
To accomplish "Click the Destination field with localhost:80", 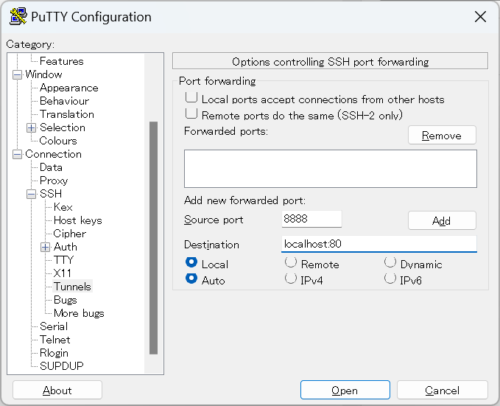I will click(x=379, y=244).
